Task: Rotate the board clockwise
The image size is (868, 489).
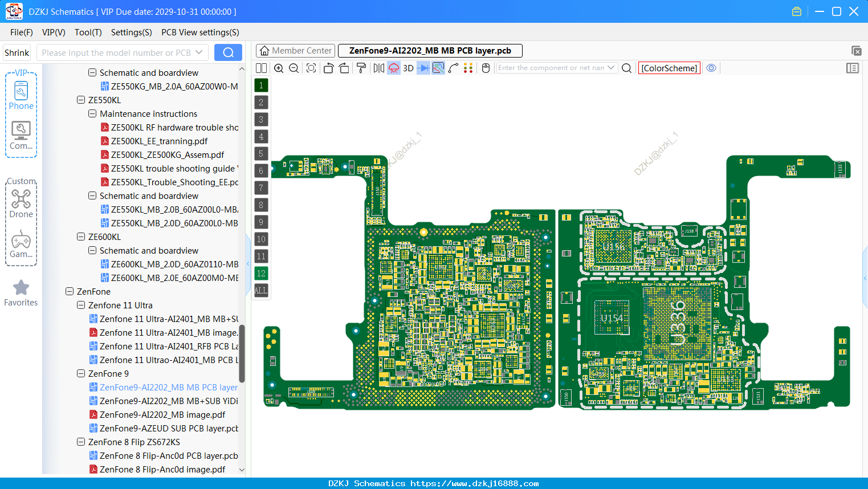Action: coord(344,68)
